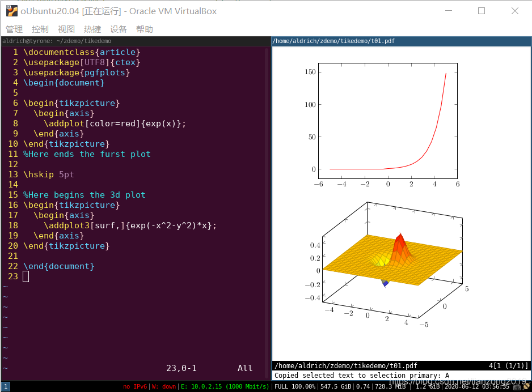Image resolution: width=532 pixels, height=392 pixels.
Task: Click PDF status path /home/aldrich/zdemo/tikedemo/t01.pdf
Action: point(346,365)
